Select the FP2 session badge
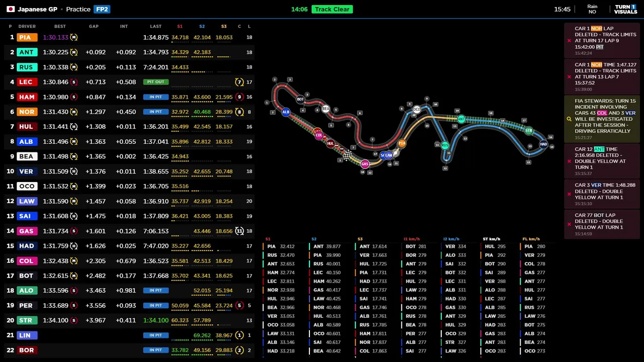 coord(102,9)
